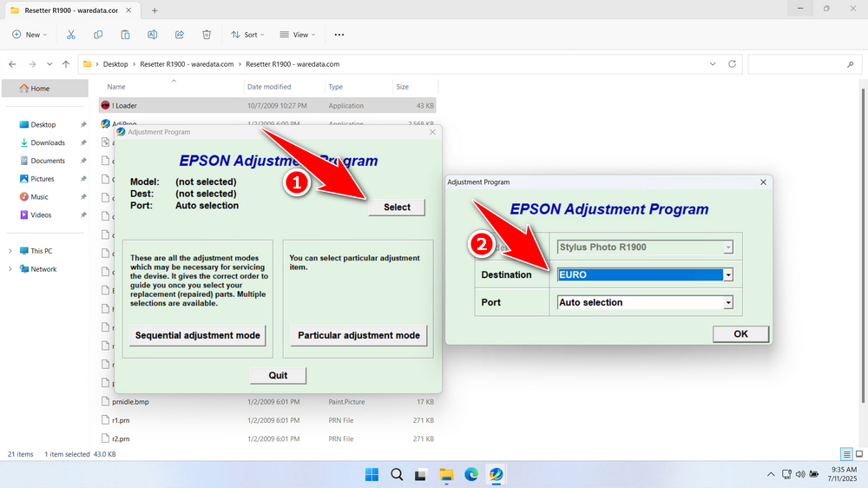Open Music in navigation pane
The image size is (868, 488).
[x=39, y=196]
